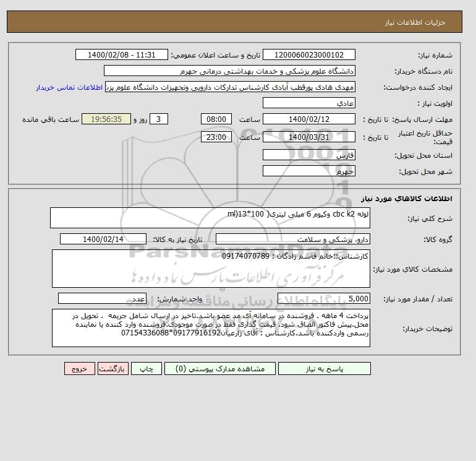Click label شهر محل تحویل
The image size is (476, 461).
(x=425, y=171)
